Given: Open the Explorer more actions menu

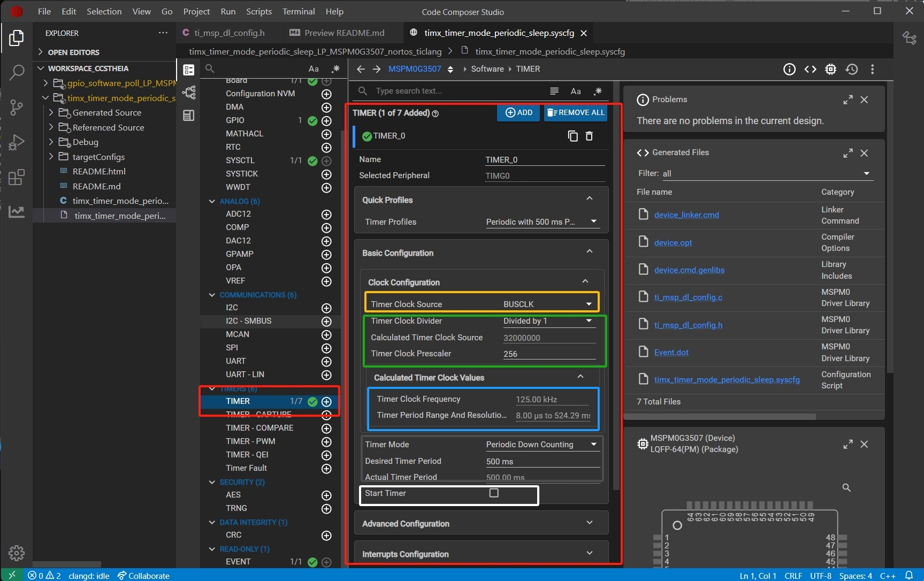Looking at the screenshot, I should tap(163, 33).
